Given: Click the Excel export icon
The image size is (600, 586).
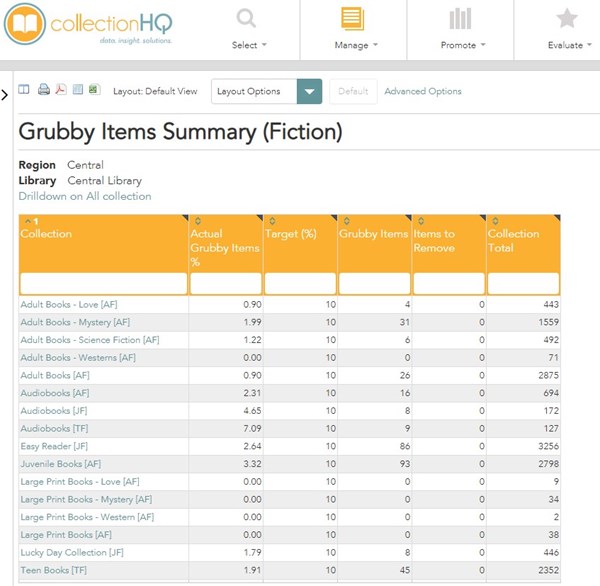Looking at the screenshot, I should coord(94,90).
